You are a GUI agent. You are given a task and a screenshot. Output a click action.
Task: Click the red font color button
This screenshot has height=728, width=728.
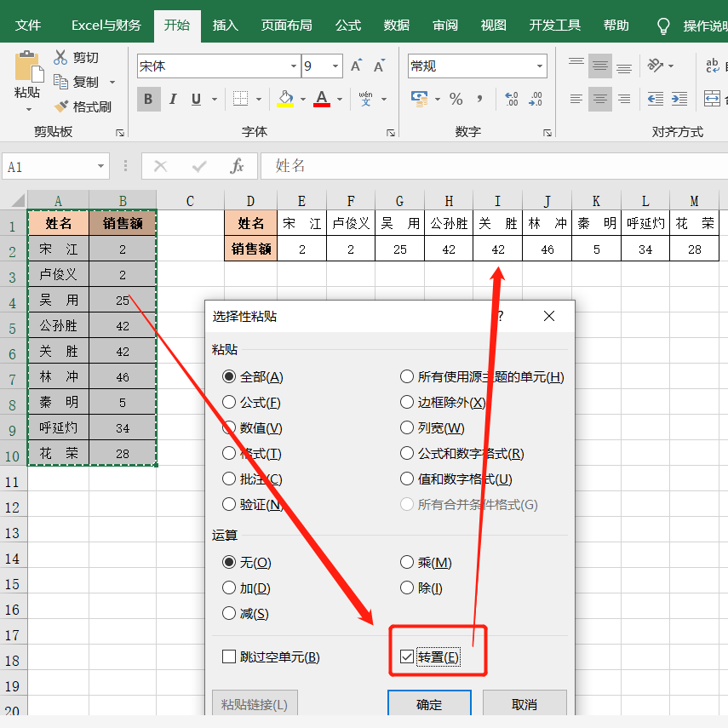pyautogui.click(x=322, y=99)
